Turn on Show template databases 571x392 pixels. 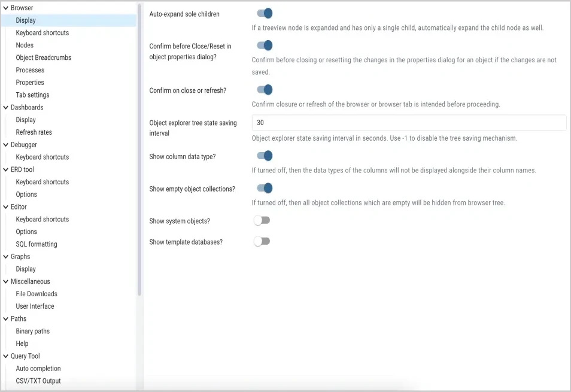[x=262, y=241]
